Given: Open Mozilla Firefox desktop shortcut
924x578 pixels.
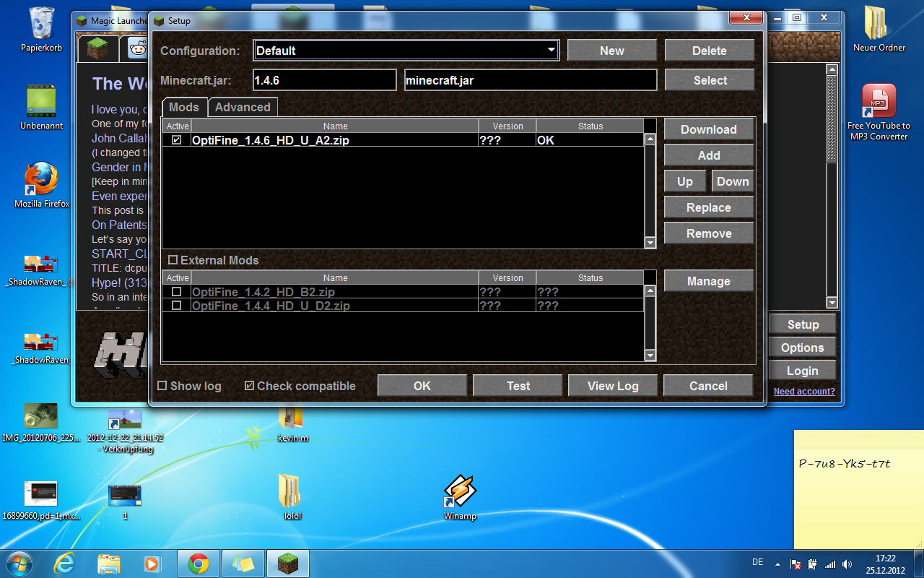Looking at the screenshot, I should pos(41,179).
